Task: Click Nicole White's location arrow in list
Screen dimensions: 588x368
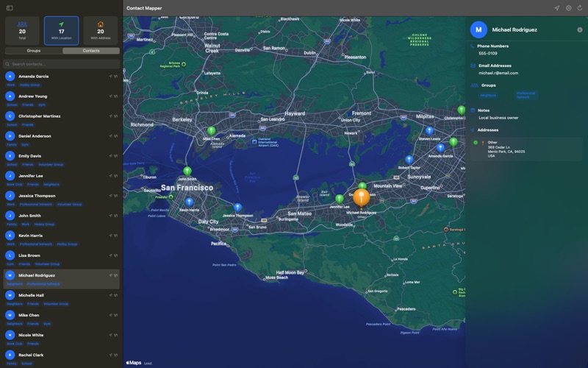Action: (x=111, y=335)
